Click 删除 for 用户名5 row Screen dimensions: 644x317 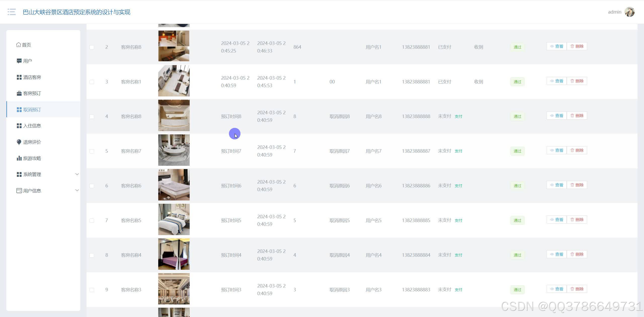[x=577, y=220]
